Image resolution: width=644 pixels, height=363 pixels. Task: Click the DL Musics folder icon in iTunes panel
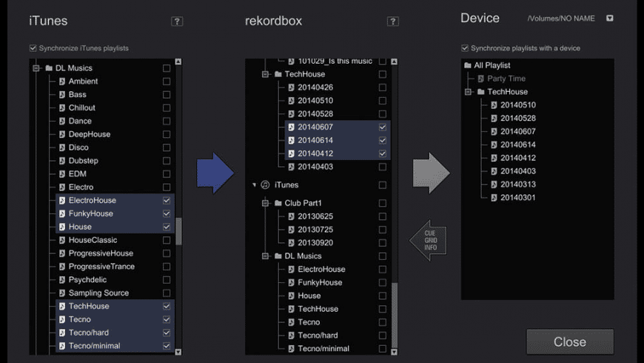coord(49,68)
